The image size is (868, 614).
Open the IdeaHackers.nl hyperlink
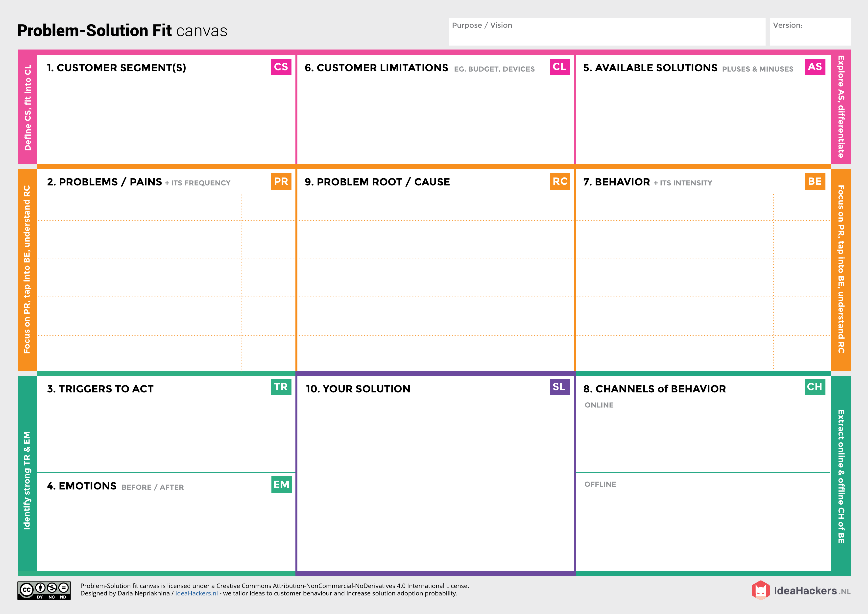196,593
